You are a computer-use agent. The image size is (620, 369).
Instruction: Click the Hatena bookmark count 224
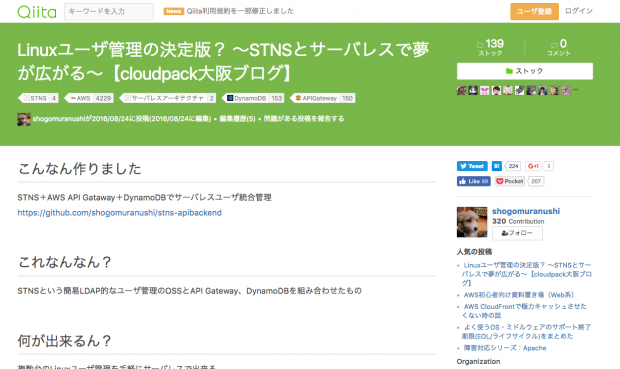tap(513, 166)
